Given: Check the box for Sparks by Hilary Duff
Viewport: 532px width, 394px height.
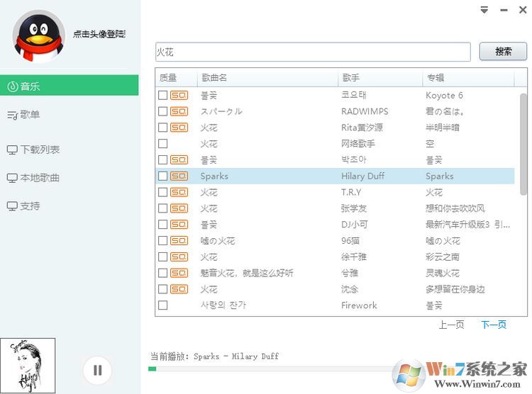Looking at the screenshot, I should click(x=163, y=176).
